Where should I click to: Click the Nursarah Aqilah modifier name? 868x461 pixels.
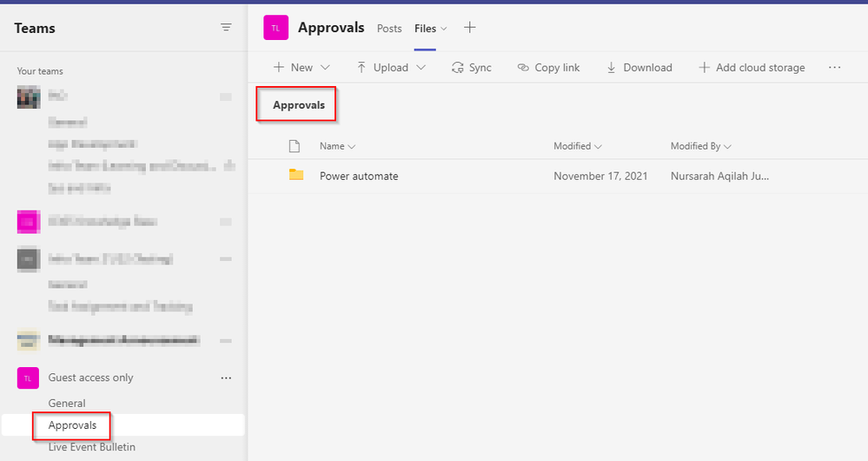719,177
